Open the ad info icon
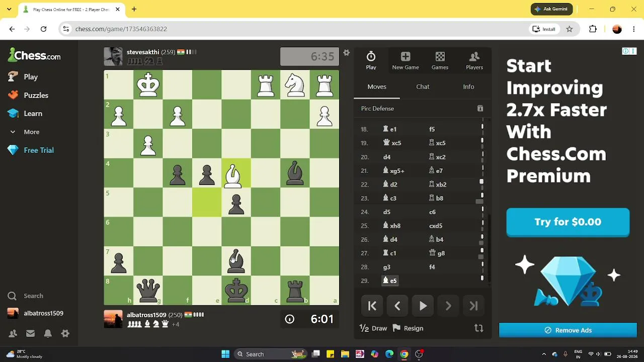This screenshot has width=644, height=362. pos(625,51)
